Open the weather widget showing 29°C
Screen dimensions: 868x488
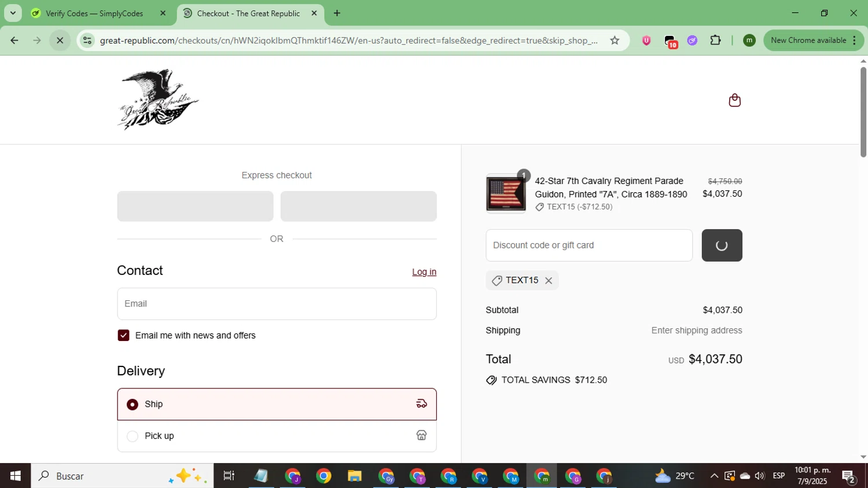click(675, 476)
